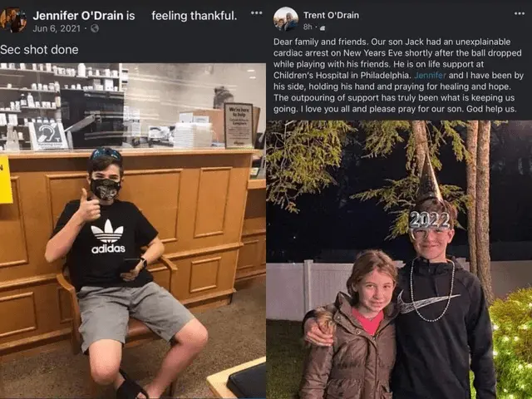Click the Jun 6, 2021 timestamp
532x399 pixels.
tap(57, 28)
